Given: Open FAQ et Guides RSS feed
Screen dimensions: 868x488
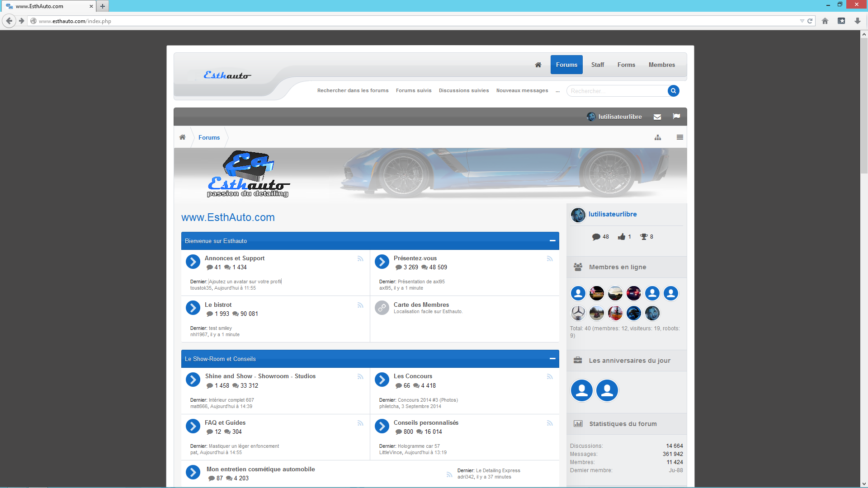Looking at the screenshot, I should tap(360, 423).
